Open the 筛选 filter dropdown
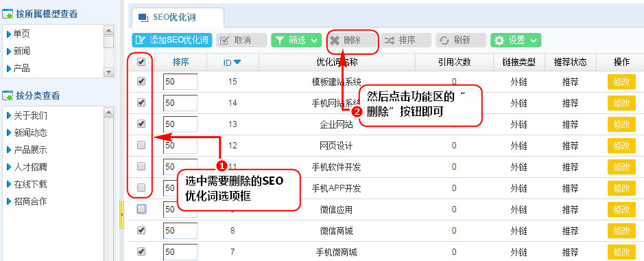Screen dimensions: 644x261 pyautogui.click(x=296, y=41)
